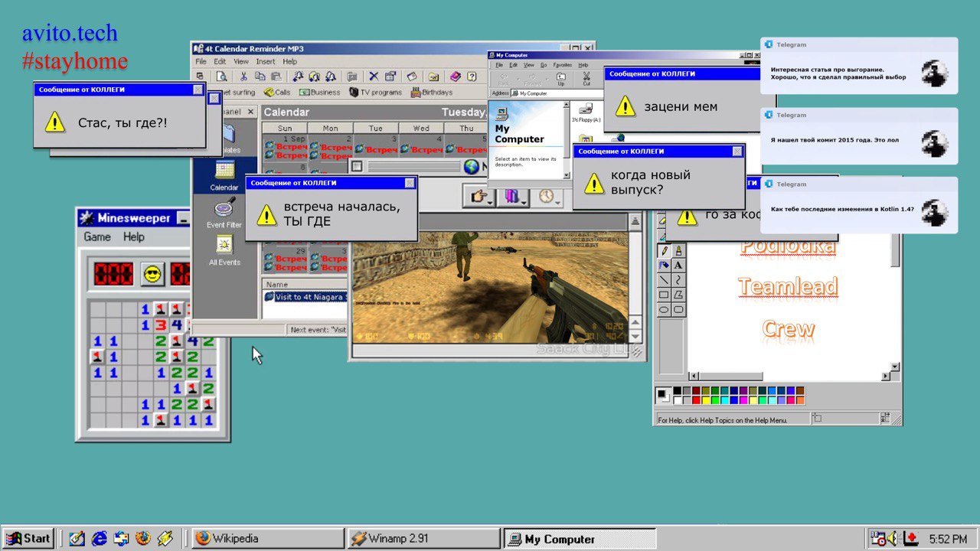Pick the black color swatch in Paint palette
Image resolution: width=980 pixels, height=551 pixels.
tap(677, 391)
